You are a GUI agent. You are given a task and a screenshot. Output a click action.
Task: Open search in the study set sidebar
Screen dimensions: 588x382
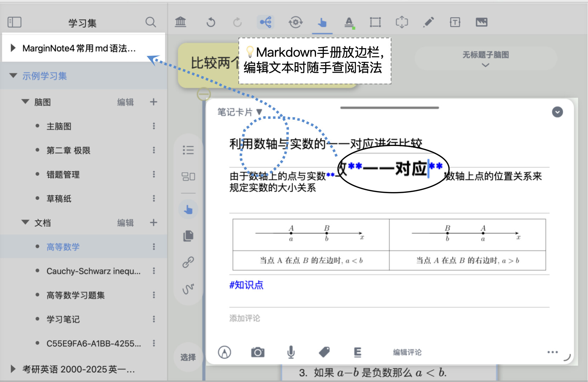tap(151, 22)
